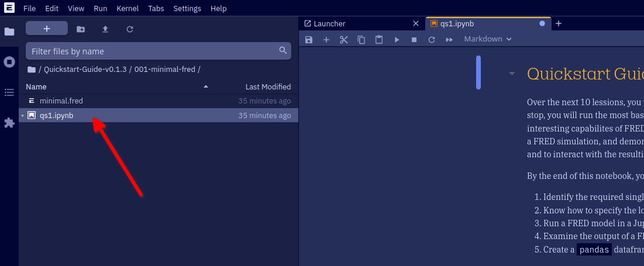Navigate to Quickstart-Guide-v0.1.3 breadcrumb
The image size is (644, 266).
[x=85, y=70]
